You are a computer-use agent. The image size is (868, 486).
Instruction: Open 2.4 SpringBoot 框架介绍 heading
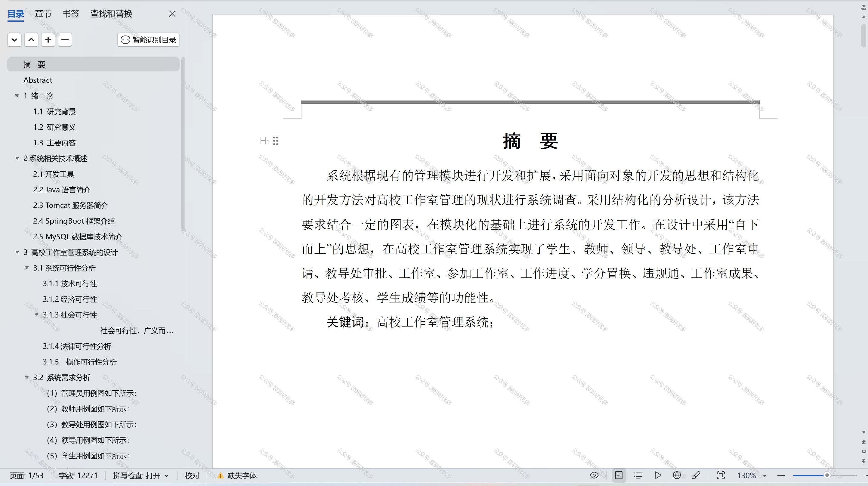click(x=74, y=221)
